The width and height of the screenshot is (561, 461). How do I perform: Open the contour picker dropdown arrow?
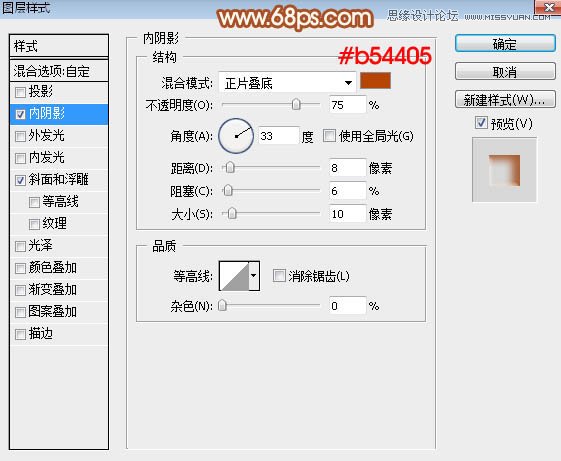click(x=254, y=275)
